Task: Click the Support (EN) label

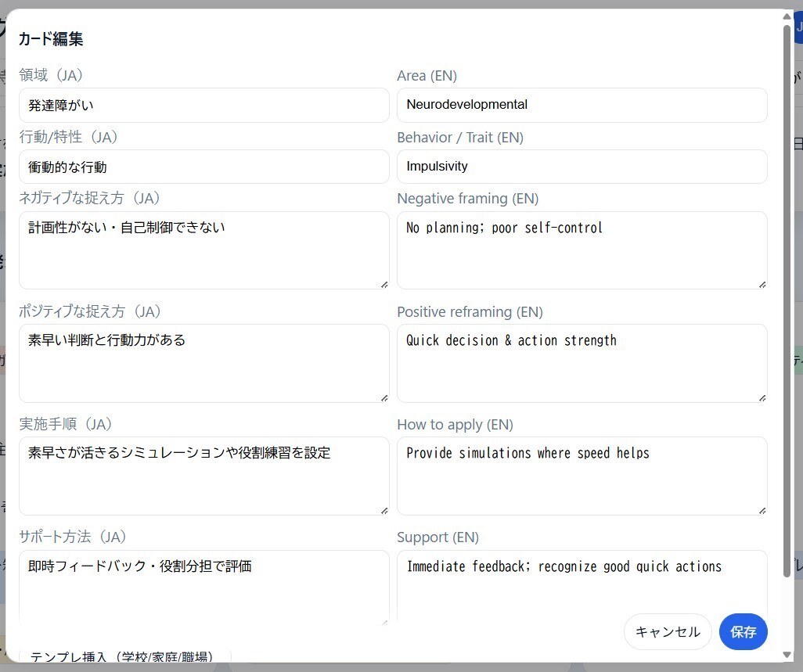Action: (x=438, y=537)
